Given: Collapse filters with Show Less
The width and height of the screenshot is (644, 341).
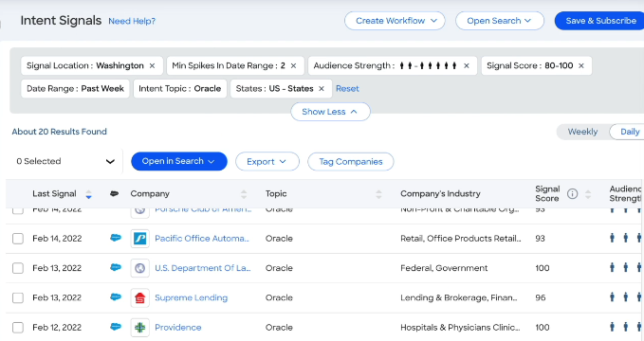Looking at the screenshot, I should pyautogui.click(x=330, y=112).
